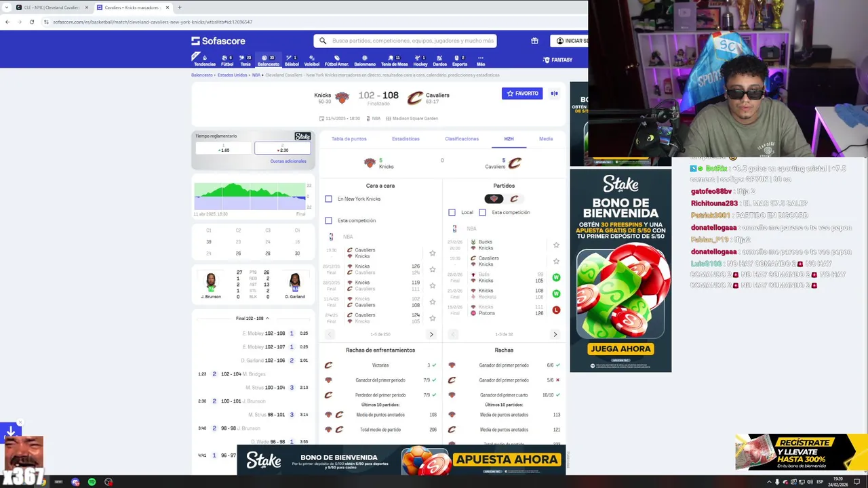Open the Balonmano sports category

[x=365, y=60]
